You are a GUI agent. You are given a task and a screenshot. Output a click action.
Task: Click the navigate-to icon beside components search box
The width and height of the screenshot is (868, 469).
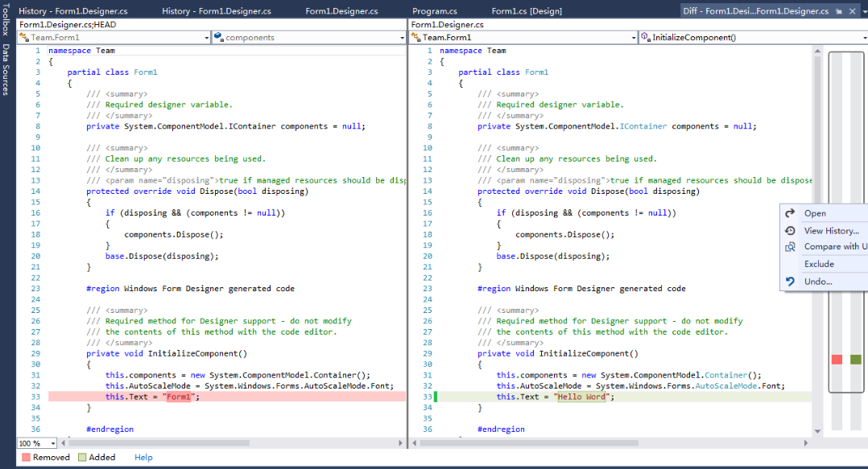(217, 37)
